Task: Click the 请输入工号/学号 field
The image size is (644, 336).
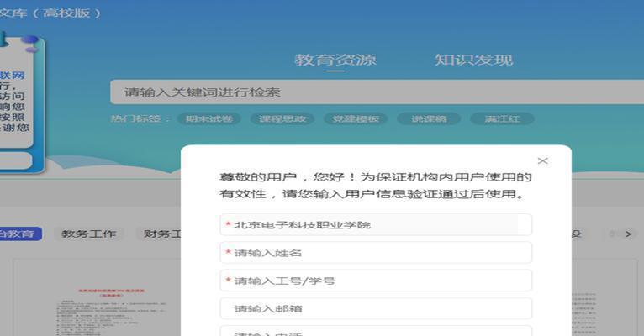Action: click(376, 281)
